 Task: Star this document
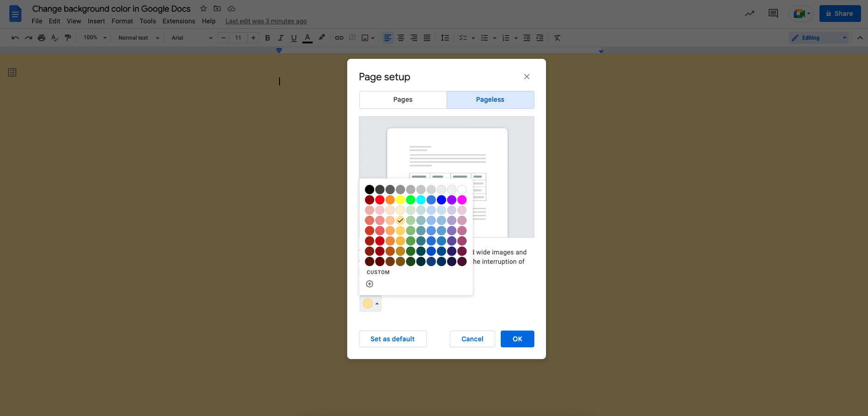(203, 8)
